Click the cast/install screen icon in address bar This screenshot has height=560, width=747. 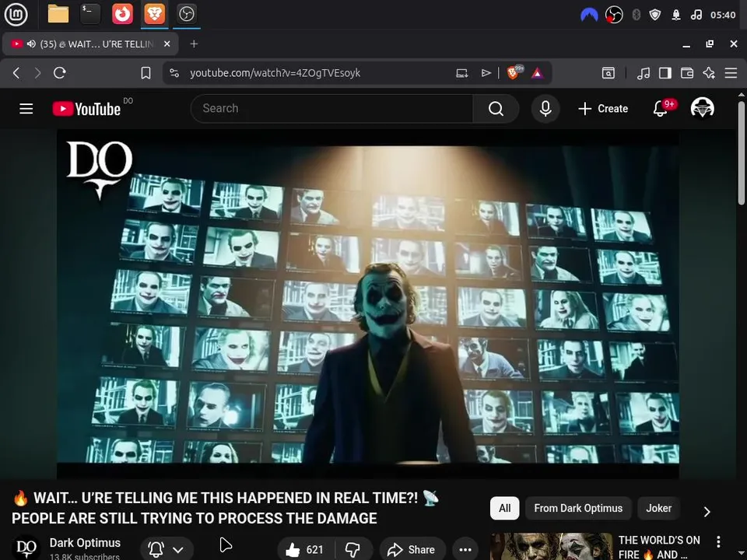[x=461, y=73]
